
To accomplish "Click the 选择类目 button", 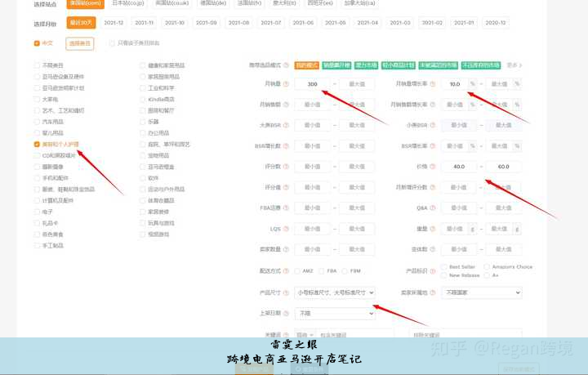I will pos(80,43).
